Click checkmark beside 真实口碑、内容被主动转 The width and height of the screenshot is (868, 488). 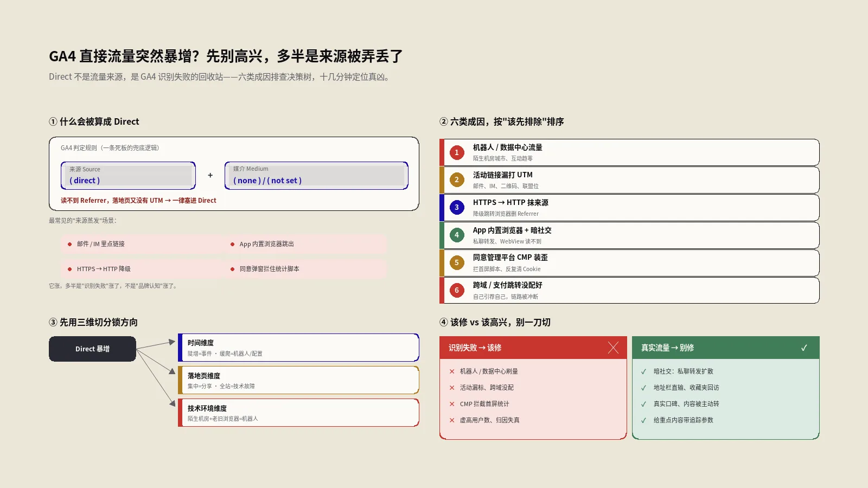pyautogui.click(x=643, y=404)
